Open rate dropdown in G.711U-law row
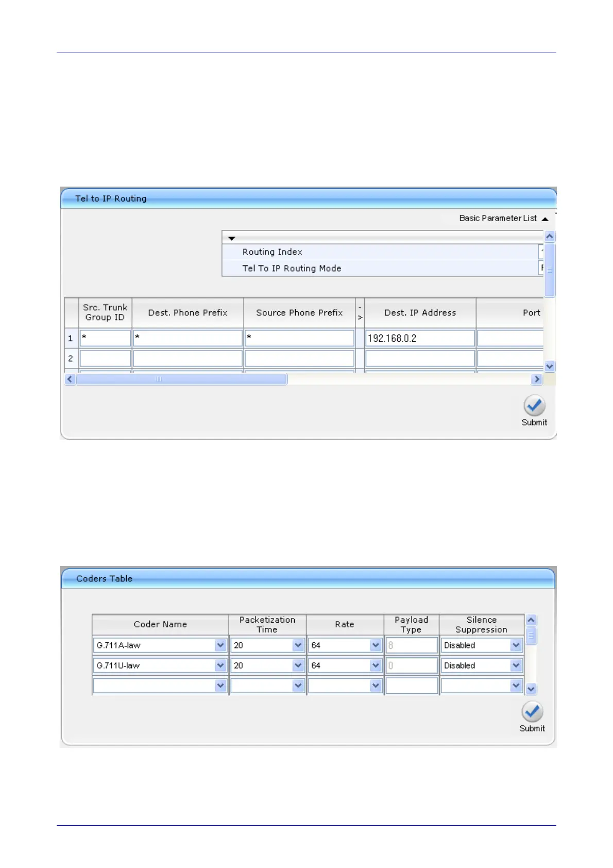Image resolution: width=613 pixels, height=868 pixels. point(376,665)
